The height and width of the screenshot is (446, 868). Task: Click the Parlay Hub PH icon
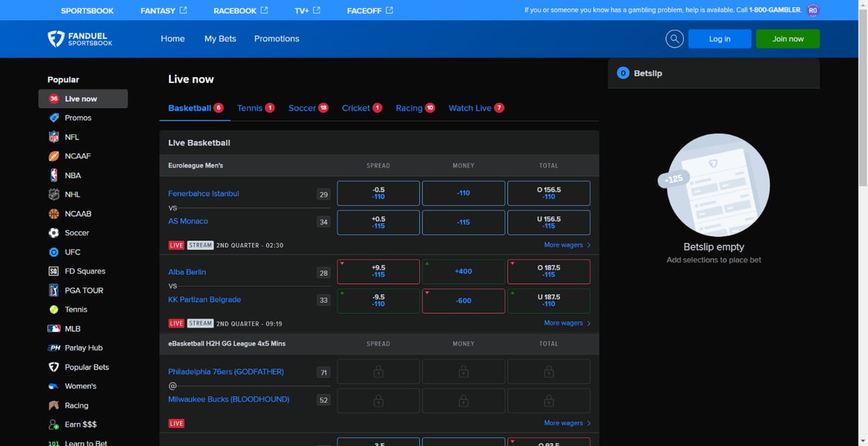pos(54,348)
